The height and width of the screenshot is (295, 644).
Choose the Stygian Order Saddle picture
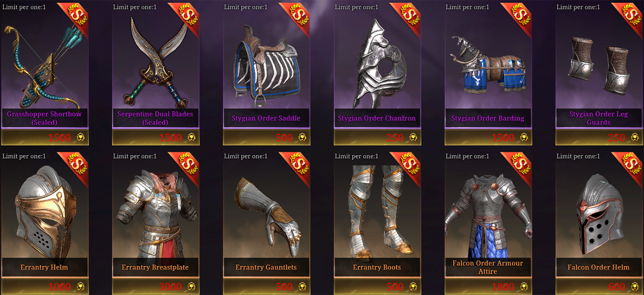[266, 66]
